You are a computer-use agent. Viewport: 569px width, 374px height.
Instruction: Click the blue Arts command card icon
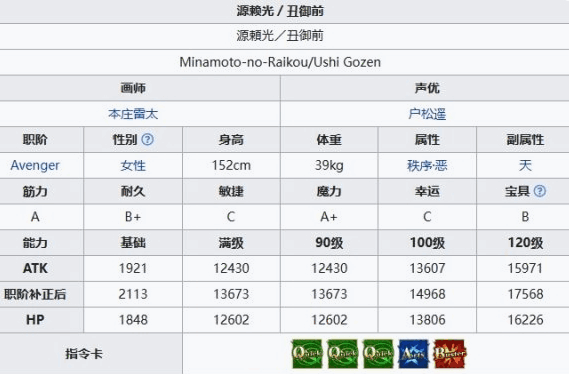point(413,354)
